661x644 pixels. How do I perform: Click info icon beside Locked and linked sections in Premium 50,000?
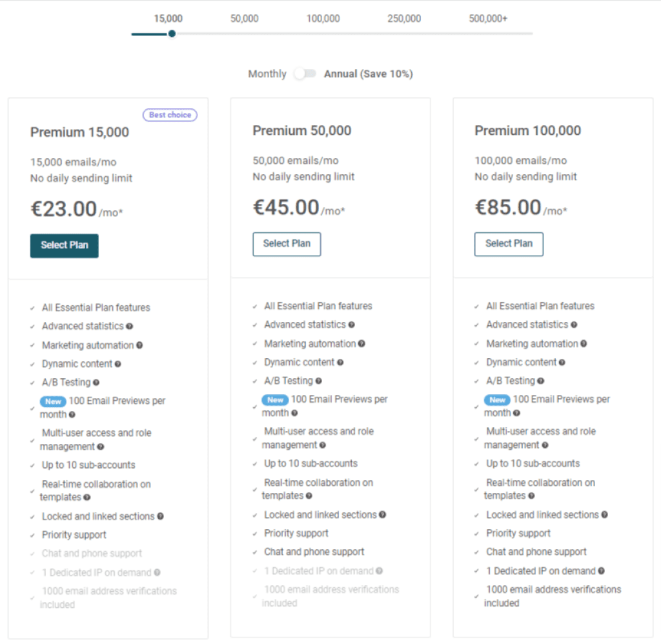pos(382,514)
